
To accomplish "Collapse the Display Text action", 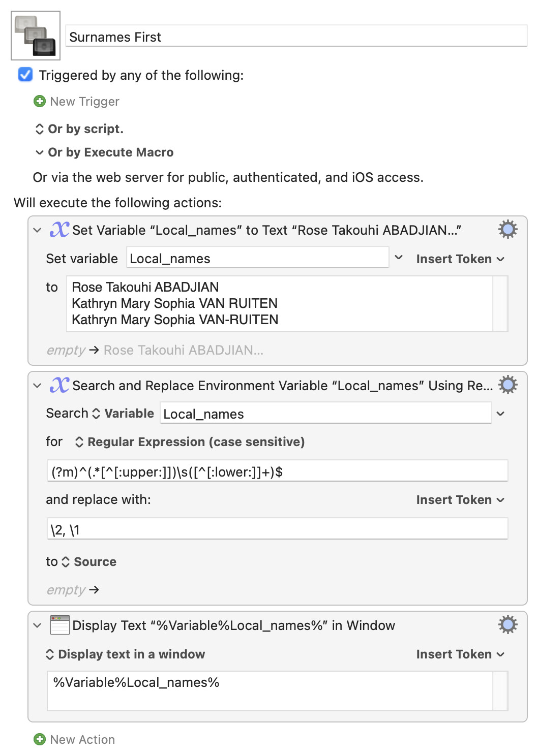I will pyautogui.click(x=37, y=625).
